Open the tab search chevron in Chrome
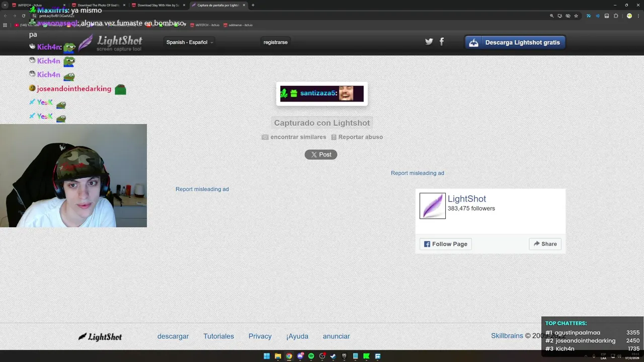The height and width of the screenshot is (362, 644). click(x=5, y=5)
